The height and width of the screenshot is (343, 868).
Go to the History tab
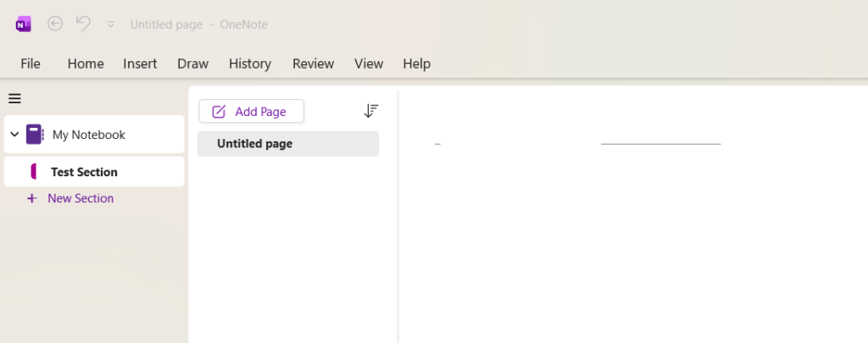tap(249, 64)
